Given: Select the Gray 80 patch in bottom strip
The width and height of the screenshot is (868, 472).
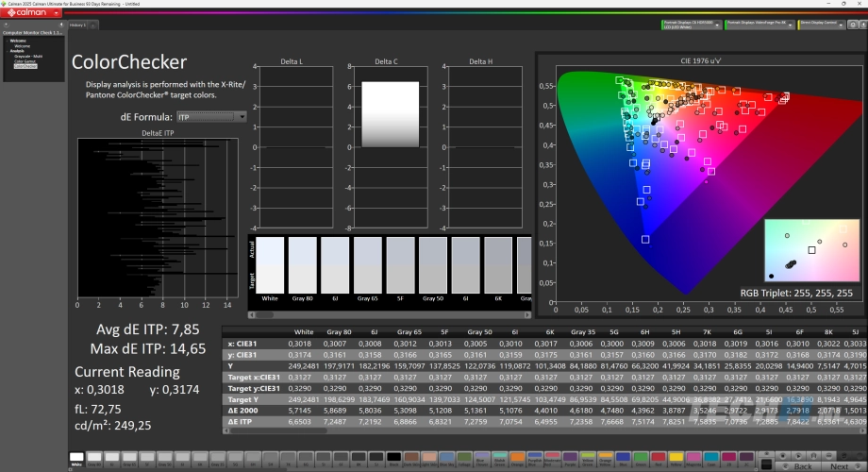Looking at the screenshot, I should [94, 460].
